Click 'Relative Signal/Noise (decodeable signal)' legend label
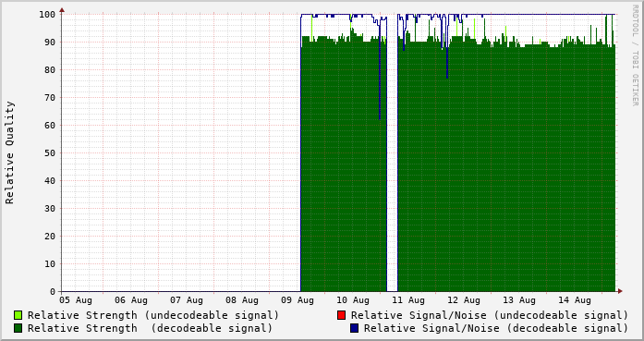The height and width of the screenshot is (341, 644). [x=496, y=329]
